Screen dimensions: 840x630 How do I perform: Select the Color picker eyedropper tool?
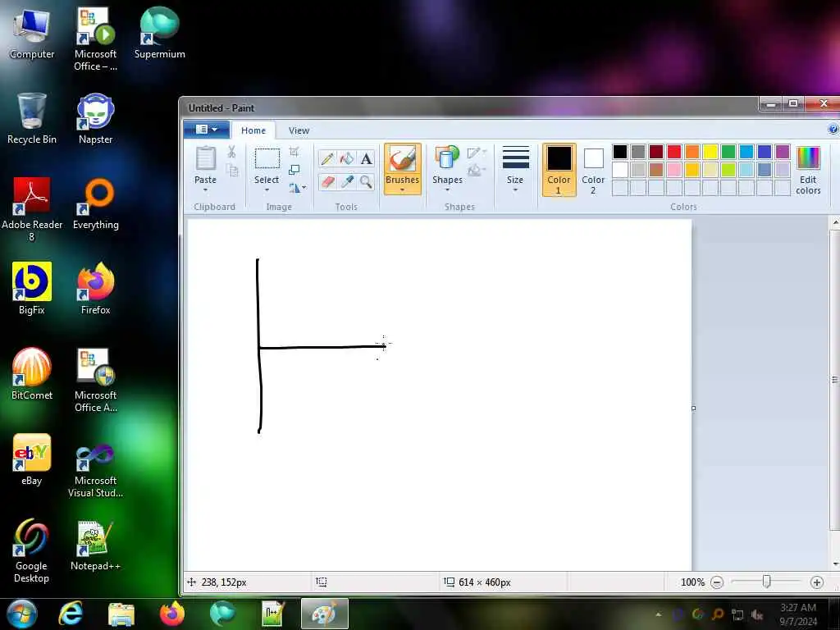pyautogui.click(x=347, y=182)
